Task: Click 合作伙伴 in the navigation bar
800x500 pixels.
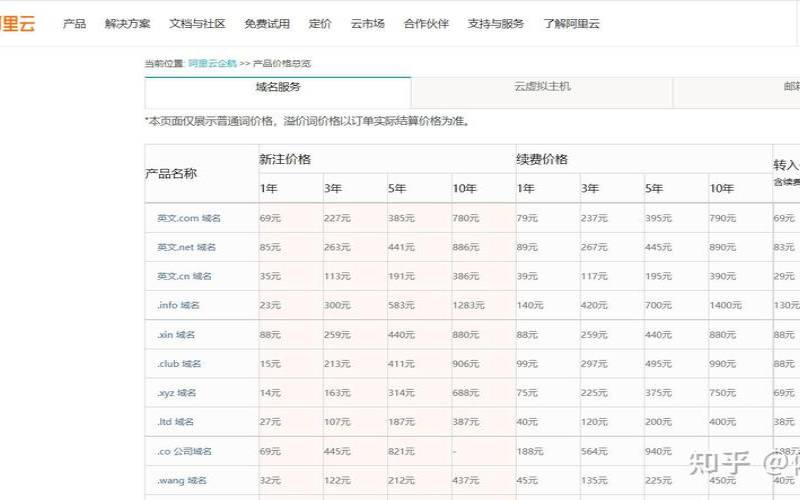Action: coord(426,23)
